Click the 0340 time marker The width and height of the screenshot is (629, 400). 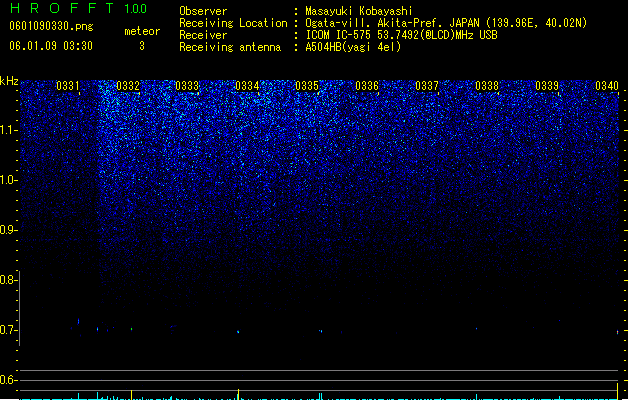(x=607, y=86)
